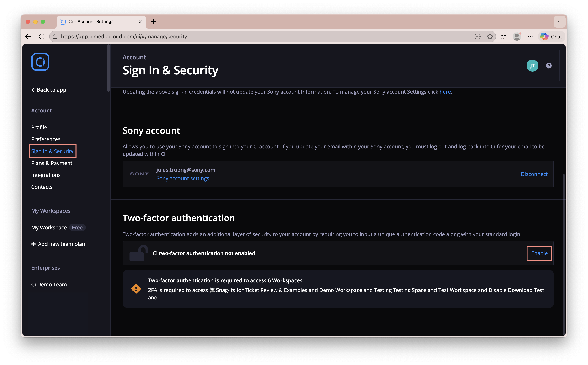Image resolution: width=588 pixels, height=365 pixels.
Task: Open Plans & Payment page
Action: coord(52,163)
